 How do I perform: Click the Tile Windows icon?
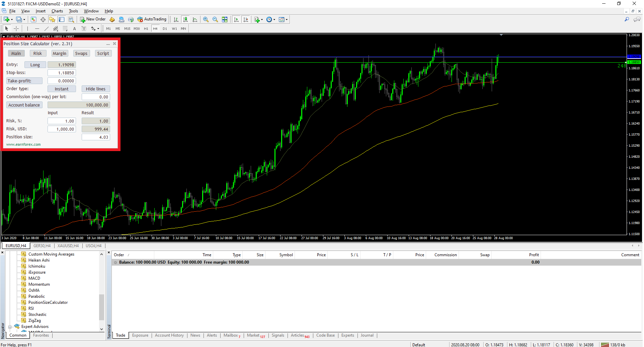225,19
